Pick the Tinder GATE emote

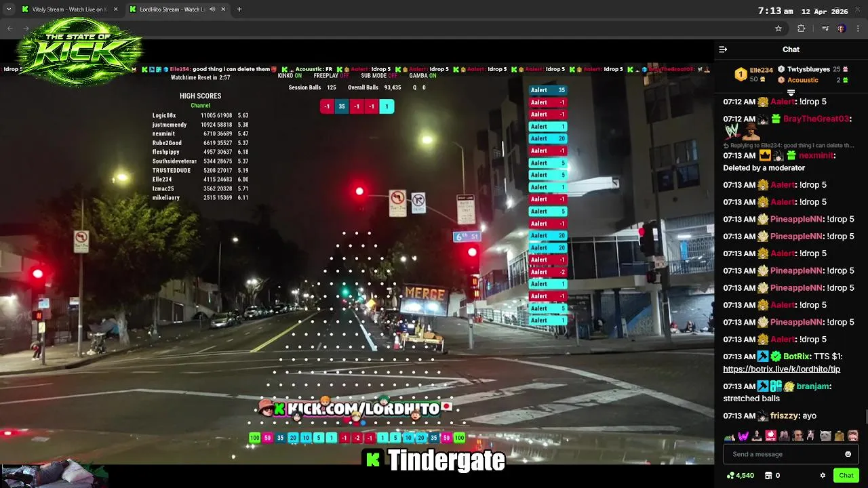pos(771,435)
